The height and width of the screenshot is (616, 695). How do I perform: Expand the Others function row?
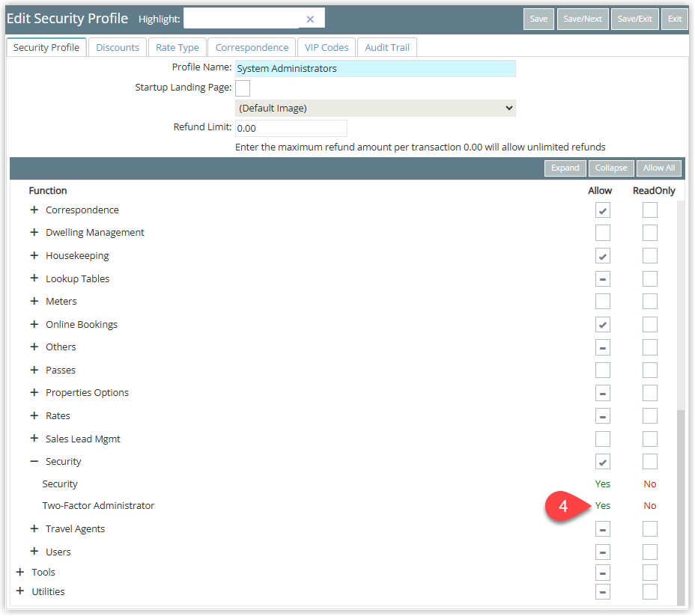34,347
